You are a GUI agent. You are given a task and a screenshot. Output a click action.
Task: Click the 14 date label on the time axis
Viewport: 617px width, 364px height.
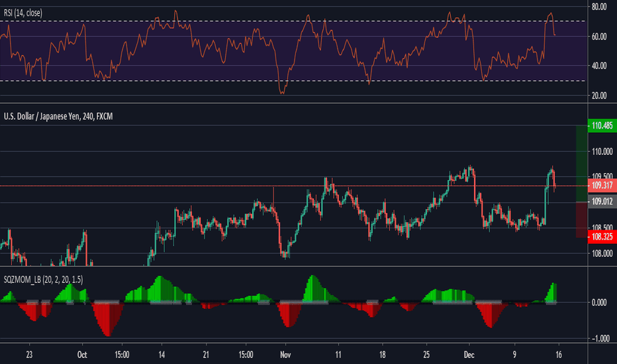click(162, 355)
